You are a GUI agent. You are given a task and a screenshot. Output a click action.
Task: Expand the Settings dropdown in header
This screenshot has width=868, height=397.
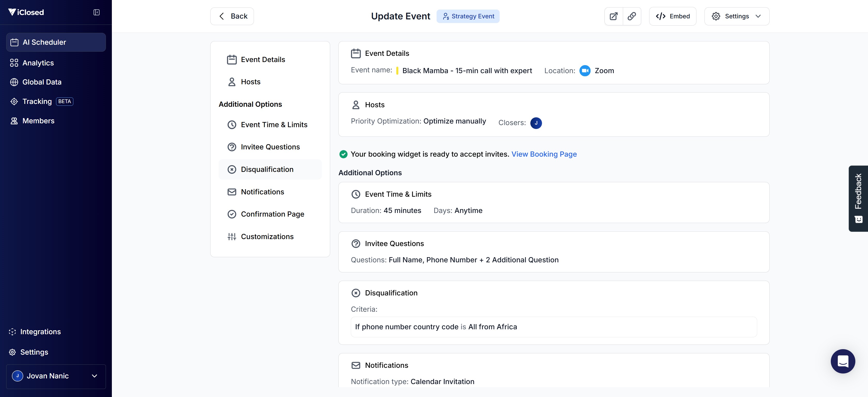point(737,16)
